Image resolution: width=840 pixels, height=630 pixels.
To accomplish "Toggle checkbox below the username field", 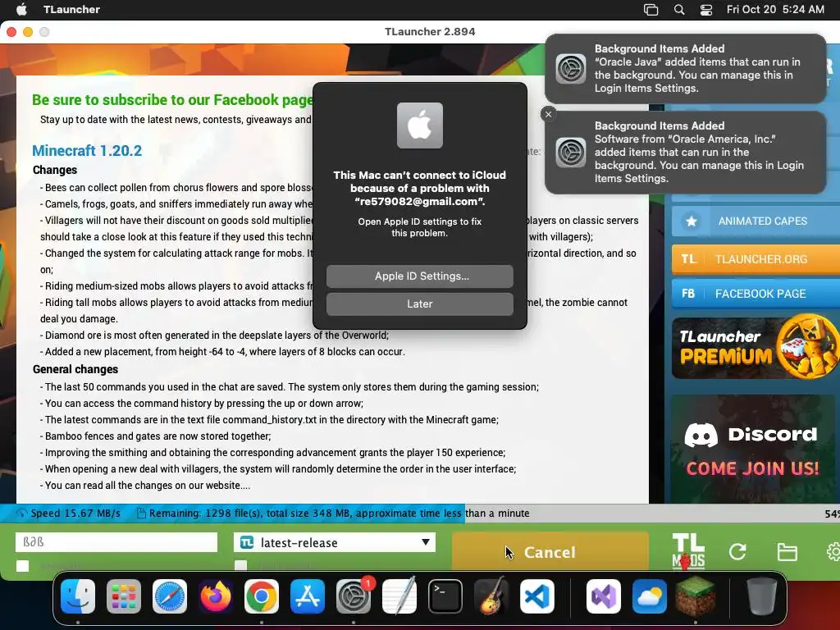I will tap(22, 566).
